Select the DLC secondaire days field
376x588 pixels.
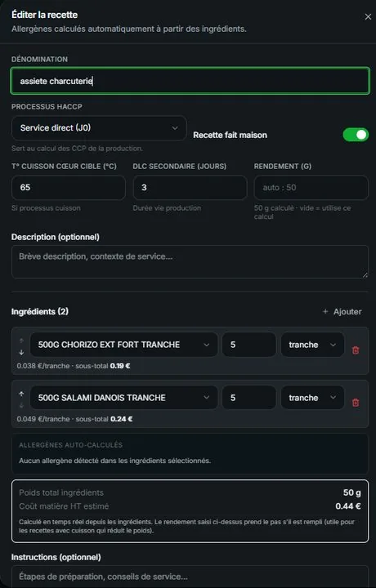(x=190, y=188)
